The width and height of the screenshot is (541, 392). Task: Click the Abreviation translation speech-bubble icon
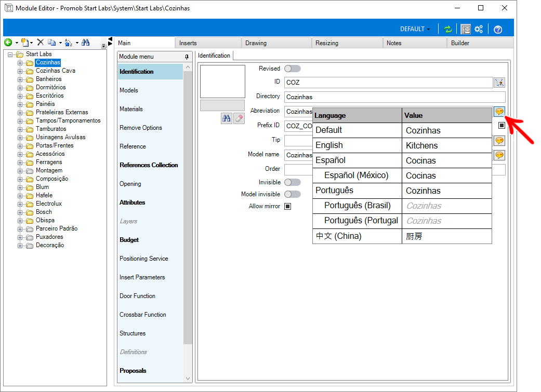tap(499, 111)
